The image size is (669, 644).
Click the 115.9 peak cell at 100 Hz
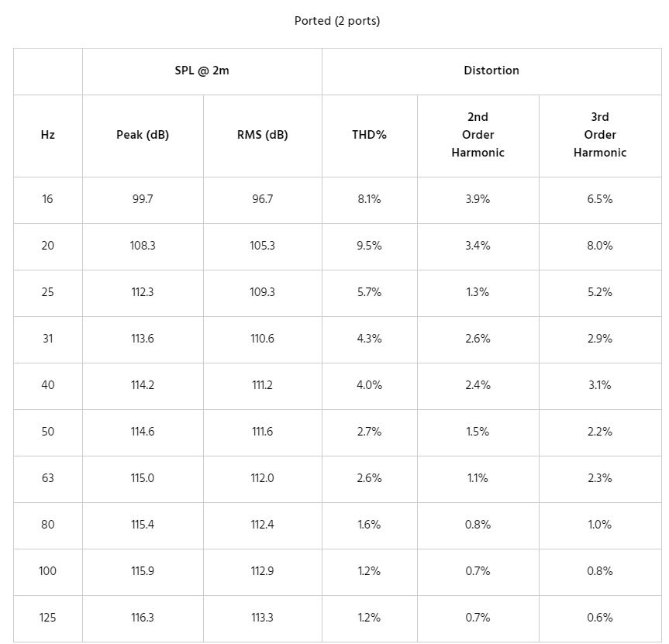[x=143, y=571]
